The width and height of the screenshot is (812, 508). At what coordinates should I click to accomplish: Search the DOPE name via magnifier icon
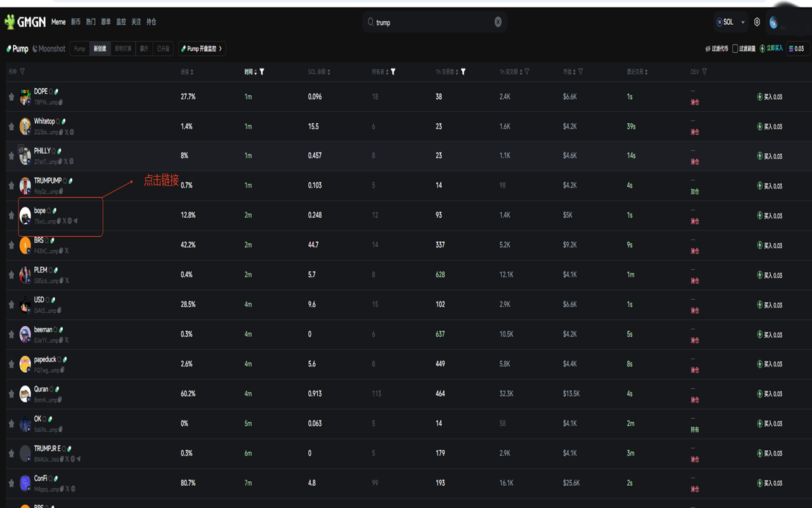[x=51, y=92]
